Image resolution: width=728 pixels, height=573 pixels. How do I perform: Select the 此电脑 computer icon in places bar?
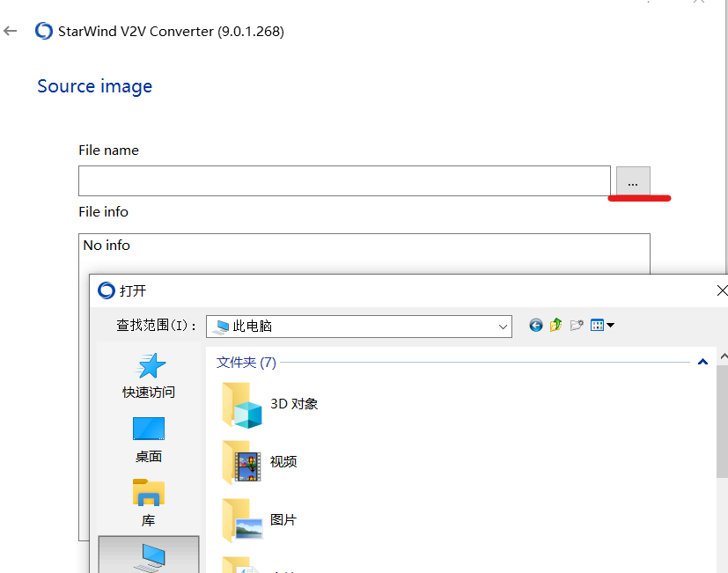149,555
